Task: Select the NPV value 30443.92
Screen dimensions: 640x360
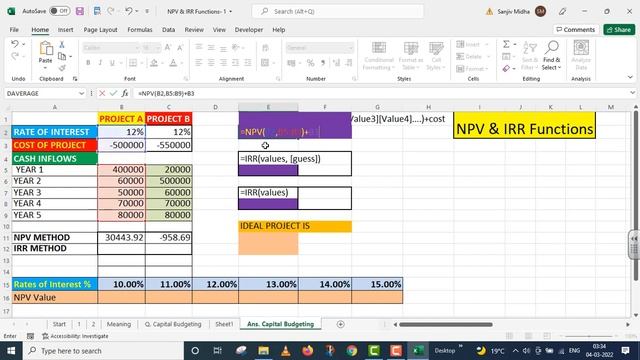Action: click(x=121, y=238)
